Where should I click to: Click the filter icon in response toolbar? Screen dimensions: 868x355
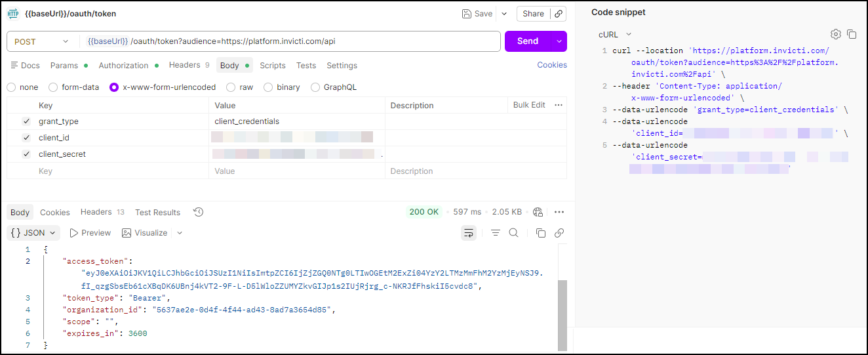click(496, 233)
